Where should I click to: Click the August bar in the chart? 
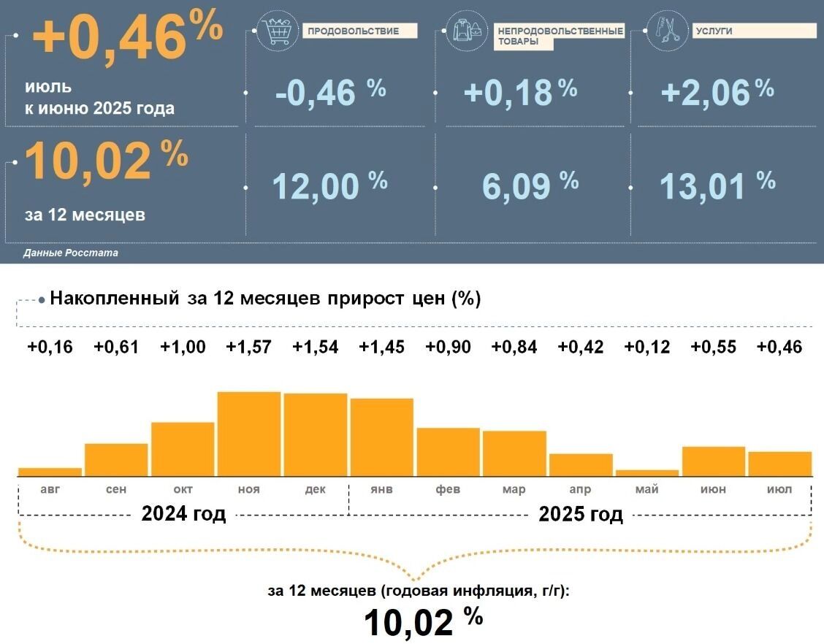coord(50,472)
